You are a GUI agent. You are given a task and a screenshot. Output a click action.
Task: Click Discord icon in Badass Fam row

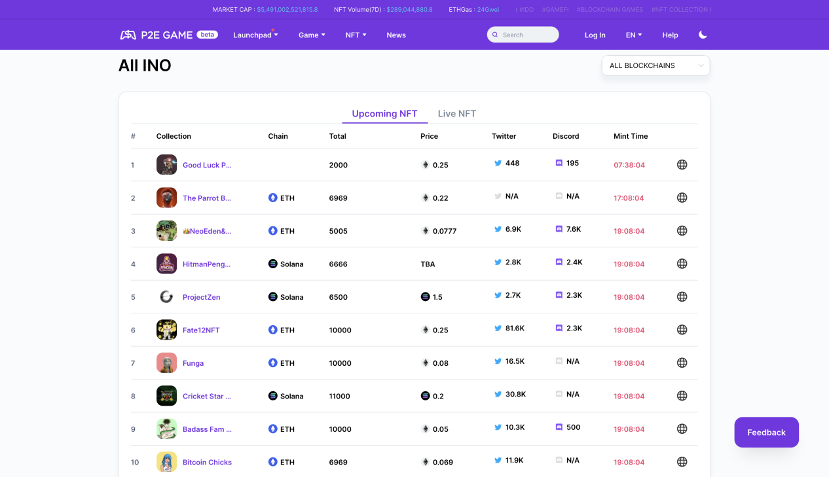pos(559,427)
